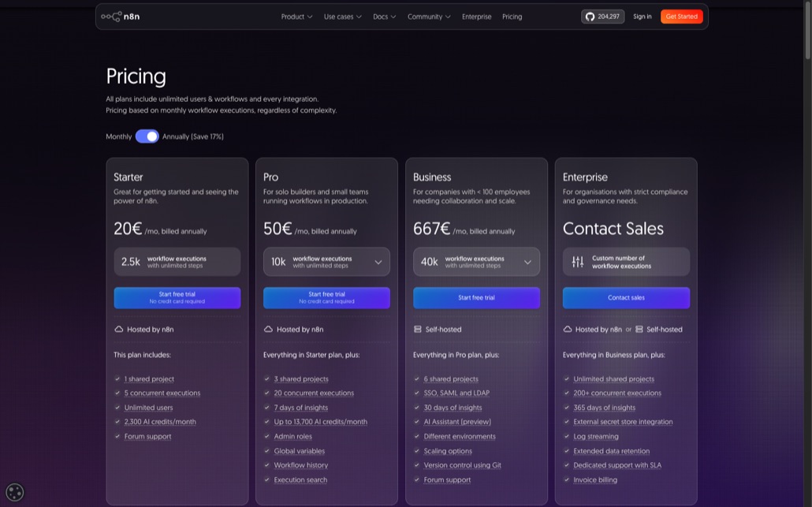Start free trial for Starter plan

pyautogui.click(x=177, y=298)
